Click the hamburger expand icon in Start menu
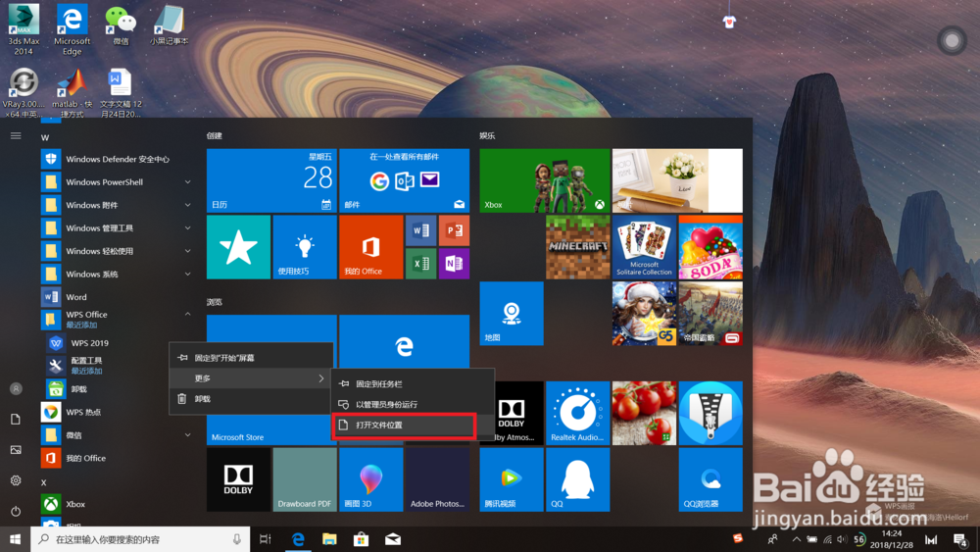 coord(16,135)
